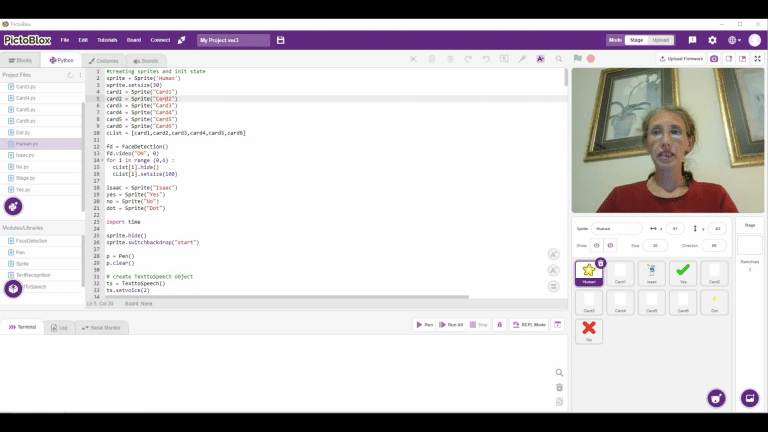768x432 pixels.
Task: Open Isaac.py in project files
Action: pyautogui.click(x=41, y=155)
